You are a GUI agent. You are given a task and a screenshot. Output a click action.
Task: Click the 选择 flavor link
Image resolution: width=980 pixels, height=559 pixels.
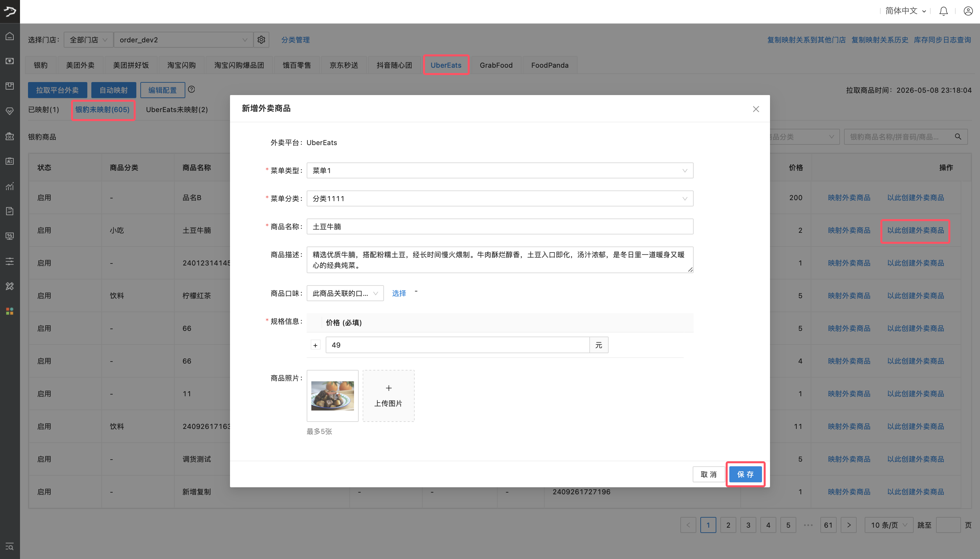pos(399,293)
